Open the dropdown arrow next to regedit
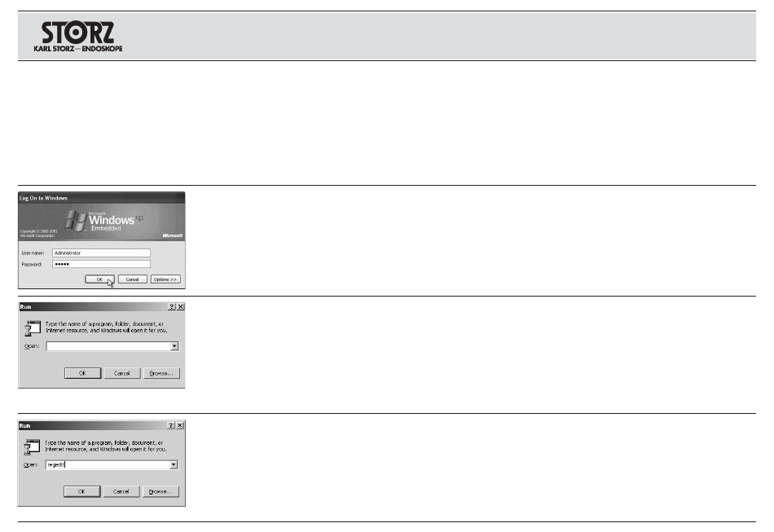 [x=174, y=465]
